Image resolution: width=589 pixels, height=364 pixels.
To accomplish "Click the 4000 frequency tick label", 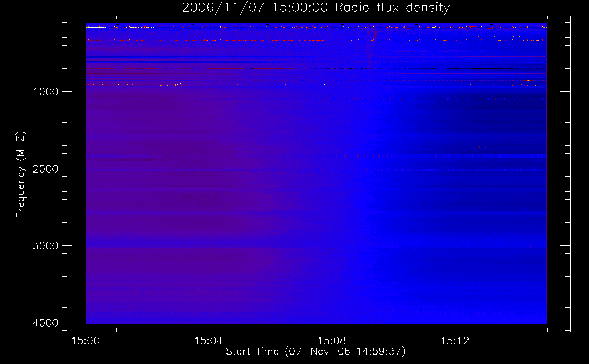I will point(46,323).
